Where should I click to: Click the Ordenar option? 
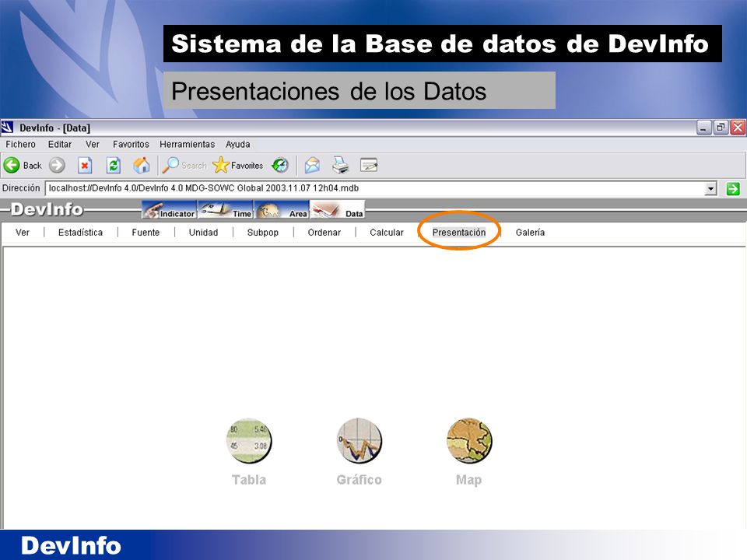pyautogui.click(x=324, y=233)
